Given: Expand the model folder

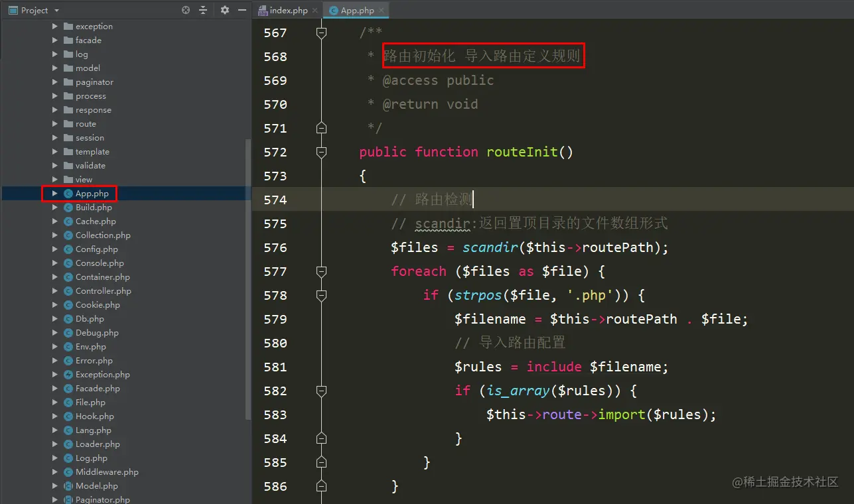Looking at the screenshot, I should pos(55,68).
